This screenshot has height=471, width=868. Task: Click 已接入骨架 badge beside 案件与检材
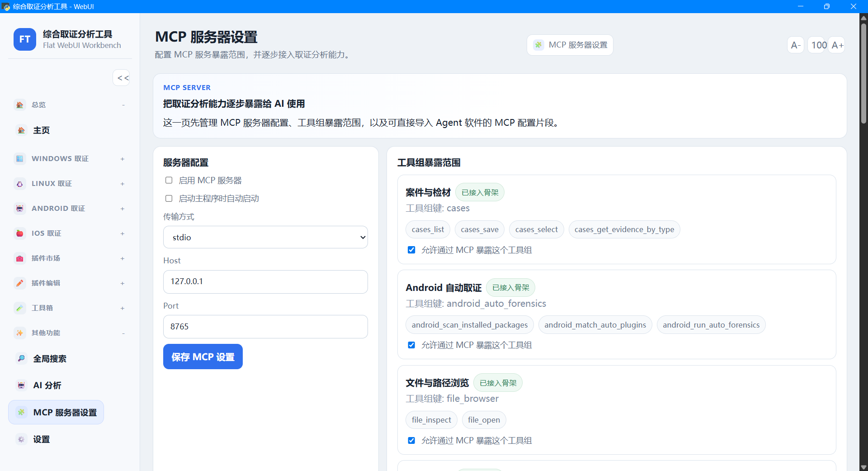(480, 192)
